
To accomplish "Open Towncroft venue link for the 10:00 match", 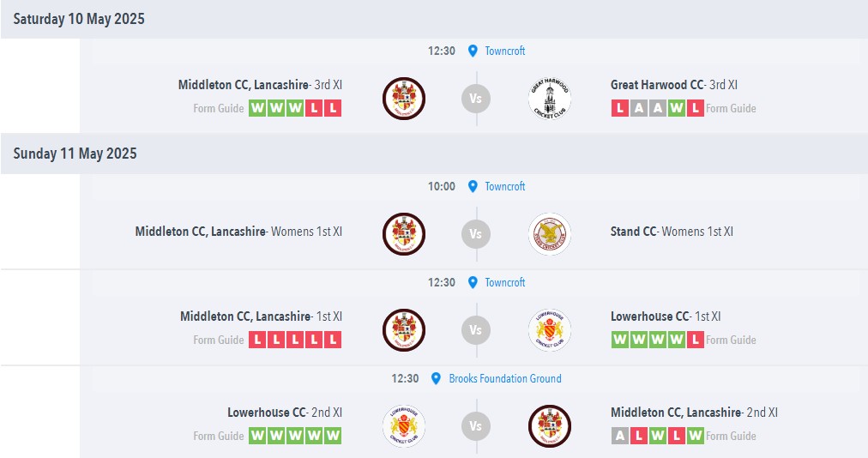I will pos(504,186).
